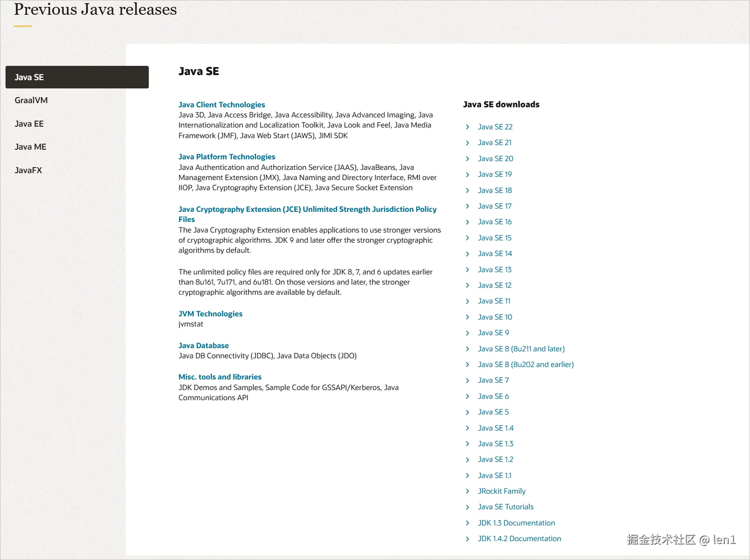Click the chevron beside Java SE 19
This screenshot has width=750, height=560.
(x=467, y=175)
